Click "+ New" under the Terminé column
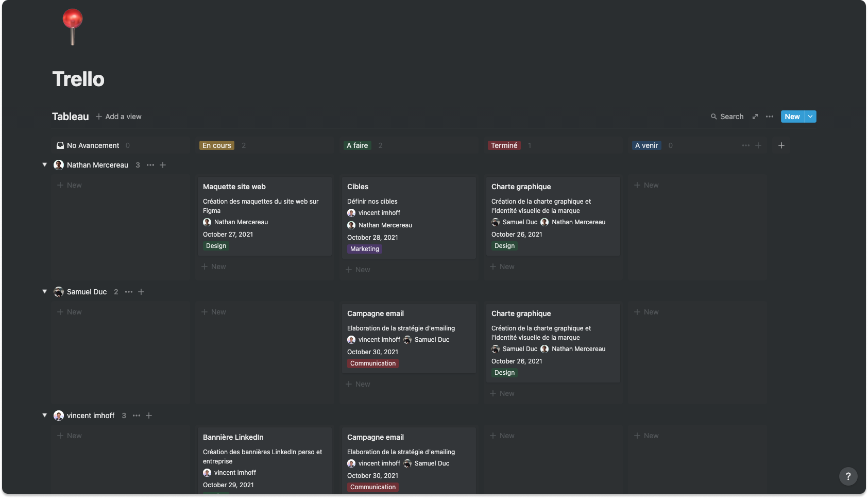This screenshot has height=498, width=868. pos(502,267)
